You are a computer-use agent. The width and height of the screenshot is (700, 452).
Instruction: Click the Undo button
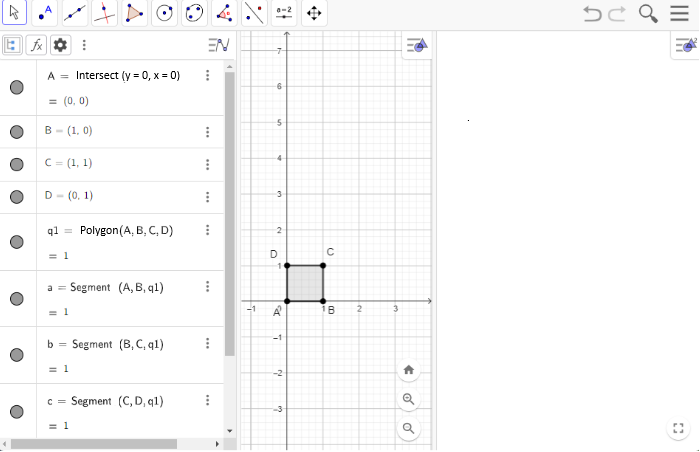(x=593, y=14)
